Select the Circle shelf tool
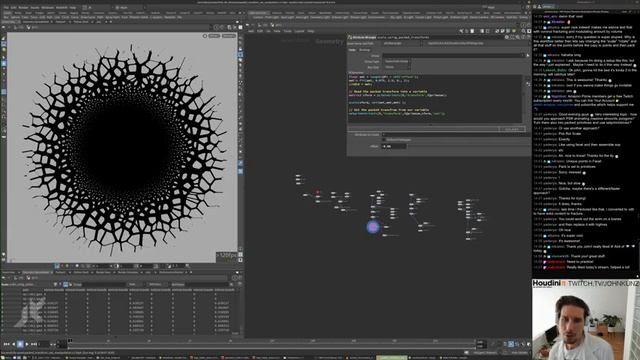 64,17
